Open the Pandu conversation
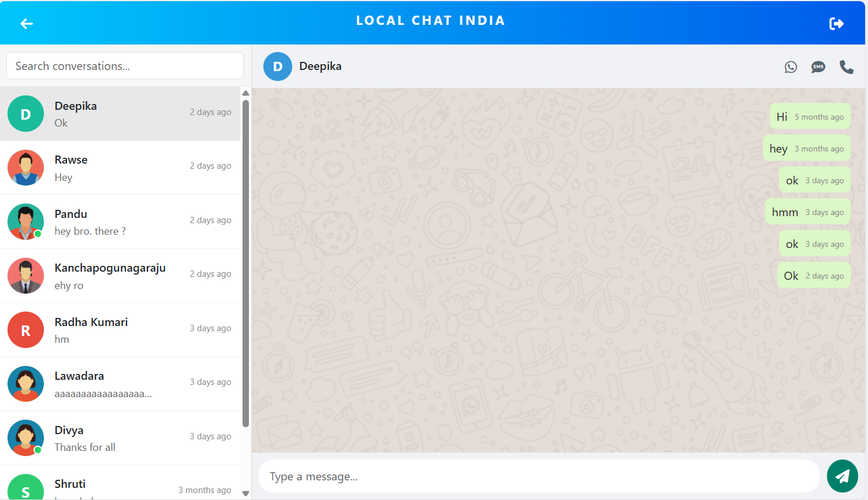This screenshot has height=500, width=868. point(120,222)
